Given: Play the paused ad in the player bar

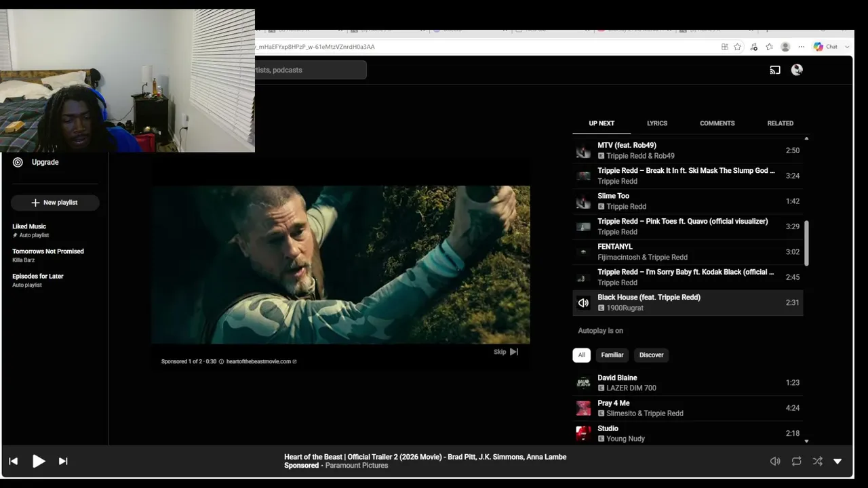Looking at the screenshot, I should [39, 462].
